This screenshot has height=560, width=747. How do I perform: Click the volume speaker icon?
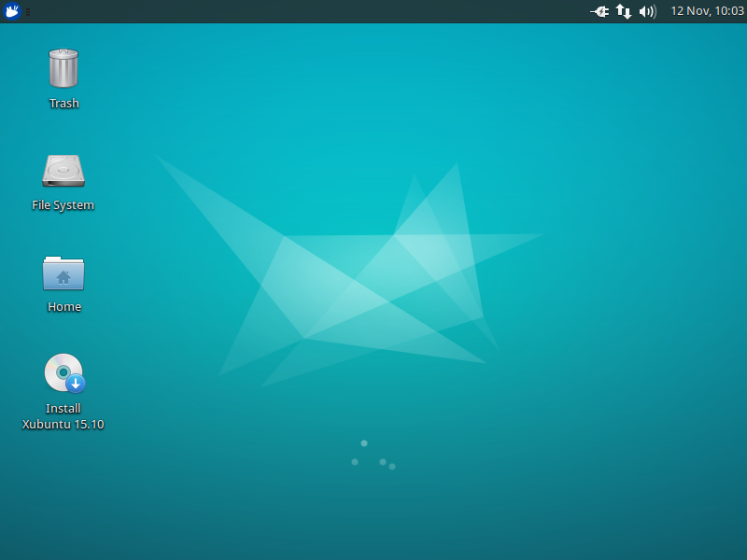click(647, 11)
